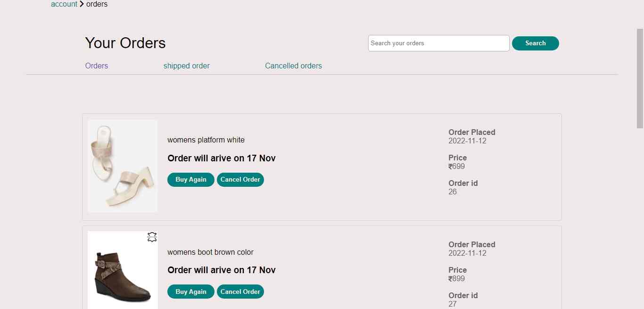Viewport: 644px width, 309px height.
Task: View the Cancelled orders tab
Action: click(293, 66)
